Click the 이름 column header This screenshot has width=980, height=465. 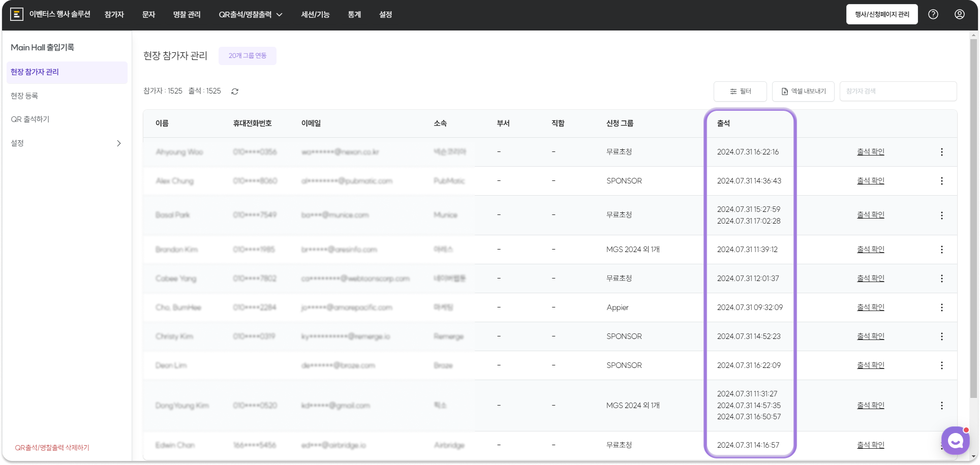pyautogui.click(x=162, y=123)
